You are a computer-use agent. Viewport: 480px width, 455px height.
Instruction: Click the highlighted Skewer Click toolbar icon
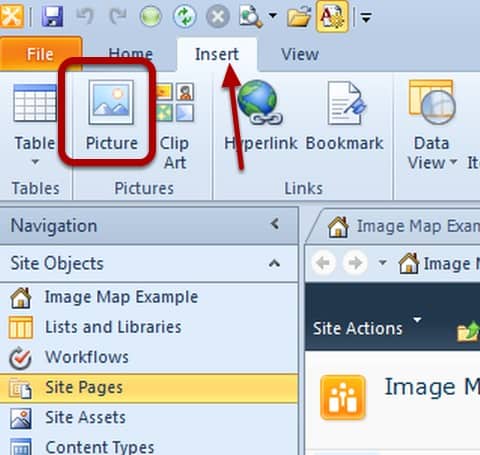[x=332, y=16]
